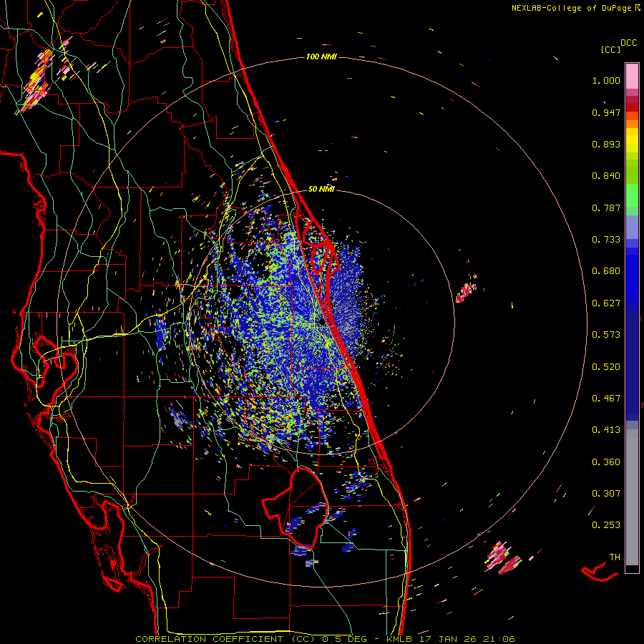Select the 0.467 legend value

[x=606, y=399]
